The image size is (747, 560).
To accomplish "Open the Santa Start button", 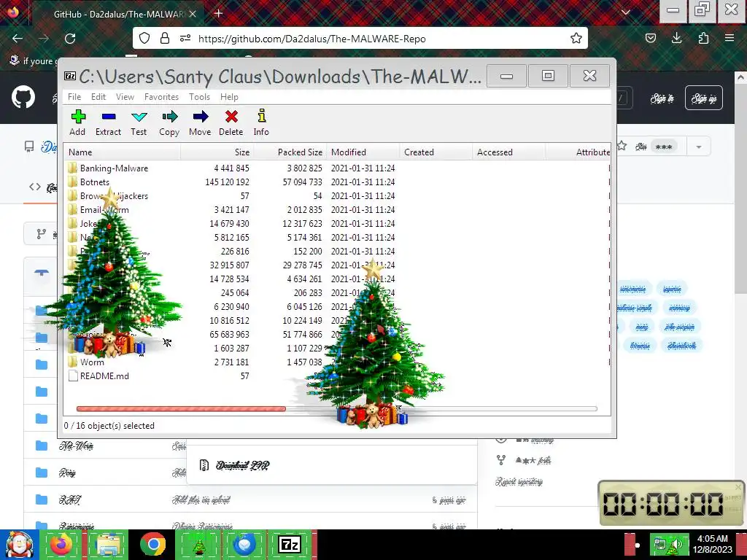I will coord(20,545).
